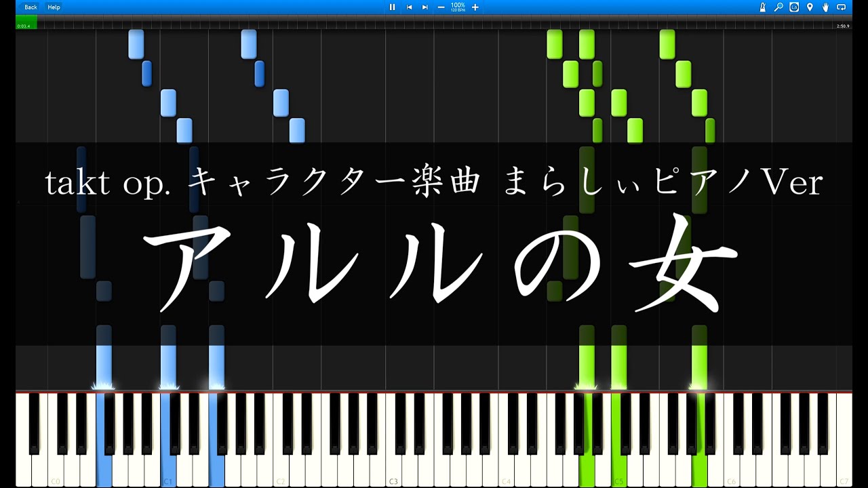Increase playback speed with plus button

pos(475,7)
